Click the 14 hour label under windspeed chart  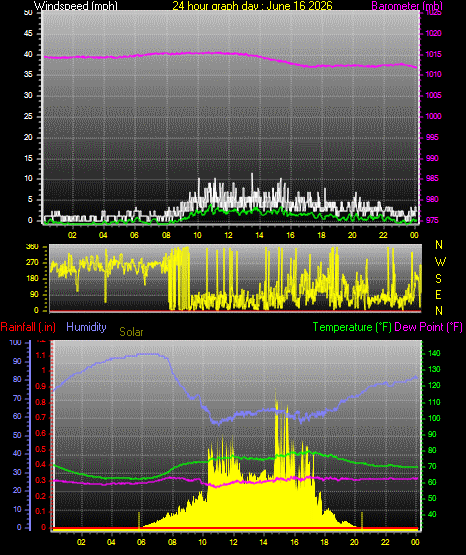coord(259,235)
